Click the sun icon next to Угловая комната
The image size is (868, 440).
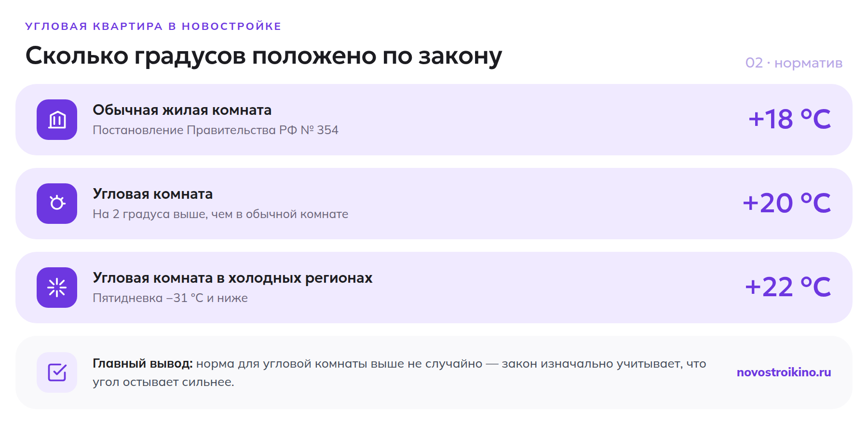point(57,204)
